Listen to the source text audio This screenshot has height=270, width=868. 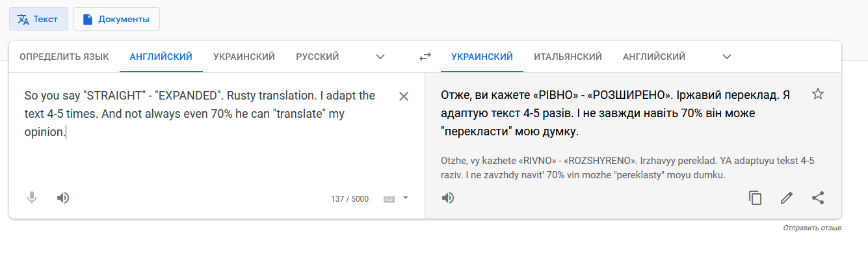coord(63,198)
